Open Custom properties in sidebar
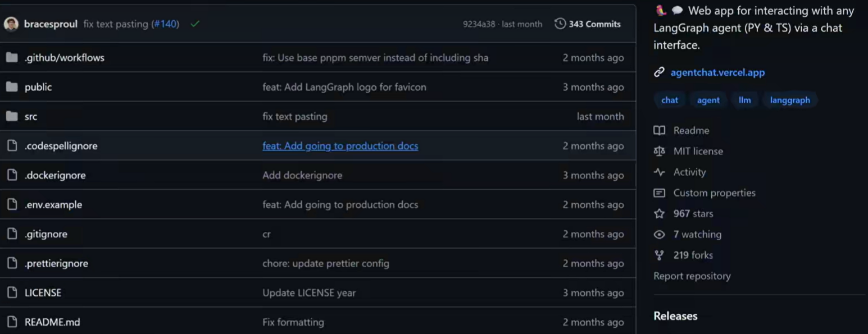 714,193
